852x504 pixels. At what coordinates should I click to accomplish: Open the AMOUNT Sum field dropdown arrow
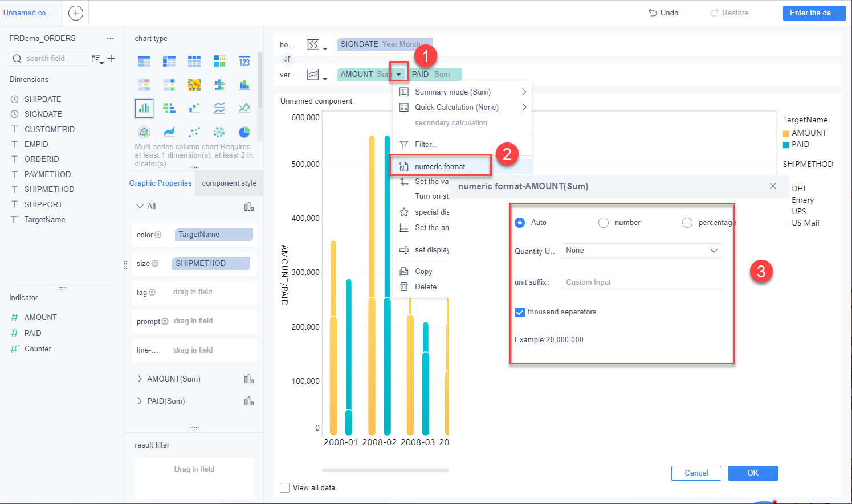[x=399, y=75]
